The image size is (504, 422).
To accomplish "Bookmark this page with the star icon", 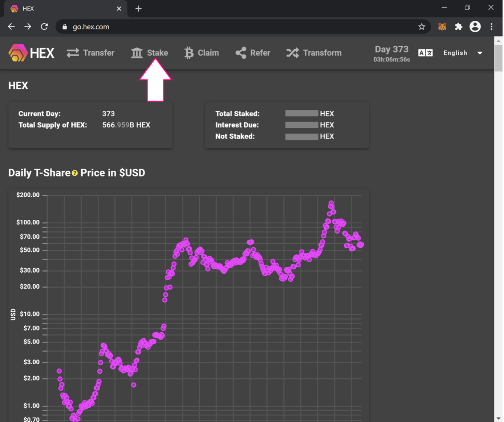I will tap(422, 27).
